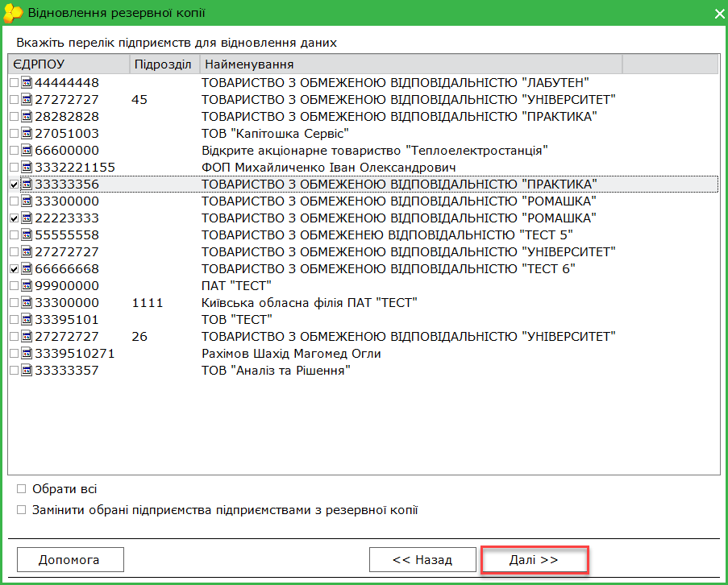Check the box for 27051003 Капітошка Сервіс
Image resolution: width=728 pixels, height=585 pixels.
(14, 134)
